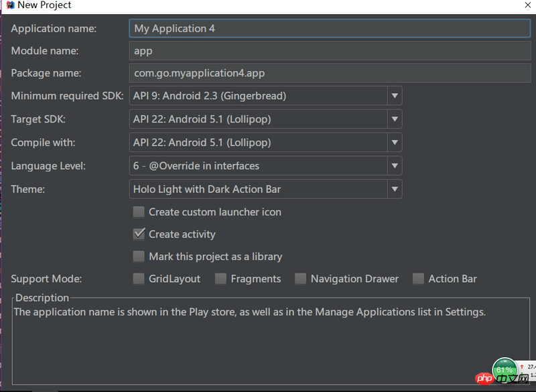Check the Fragments support option
The height and width of the screenshot is (392, 536).
tap(220, 279)
